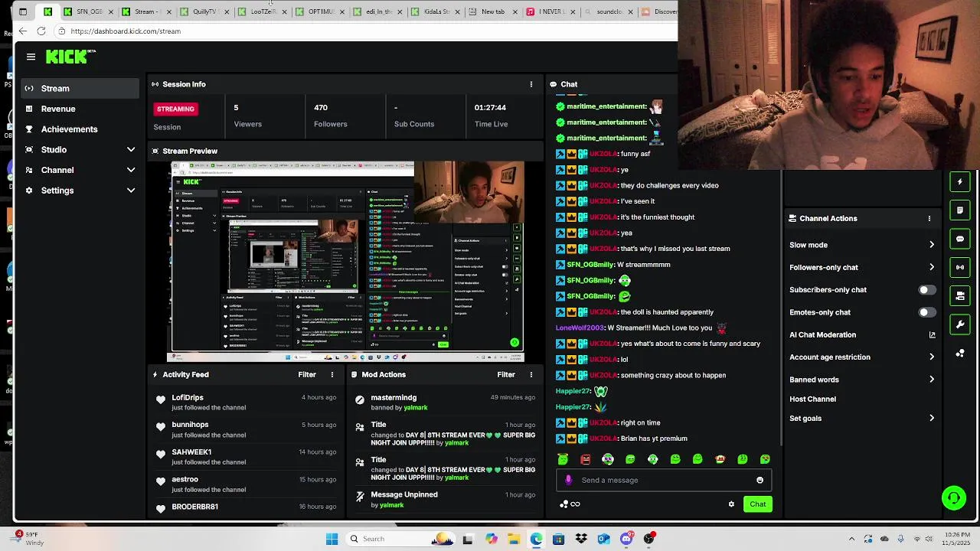Switch to the SFN_OGB browser tab
The image size is (980, 551).
coord(88,11)
